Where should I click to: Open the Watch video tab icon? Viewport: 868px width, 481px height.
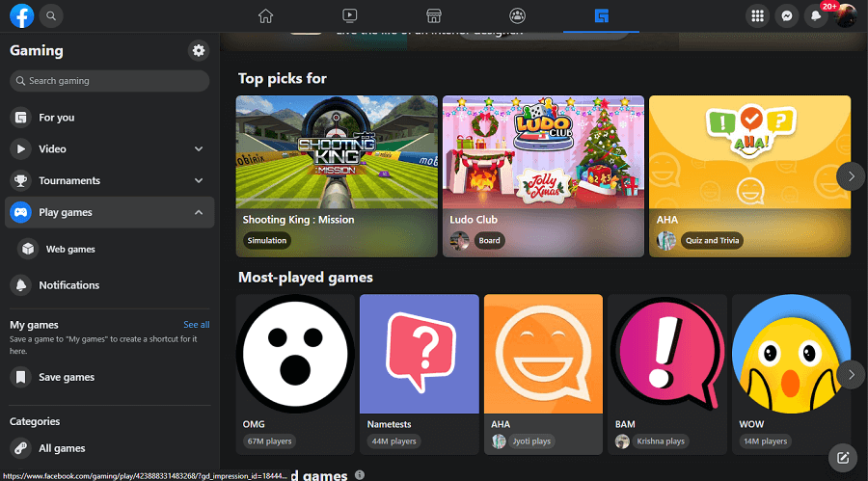click(350, 16)
